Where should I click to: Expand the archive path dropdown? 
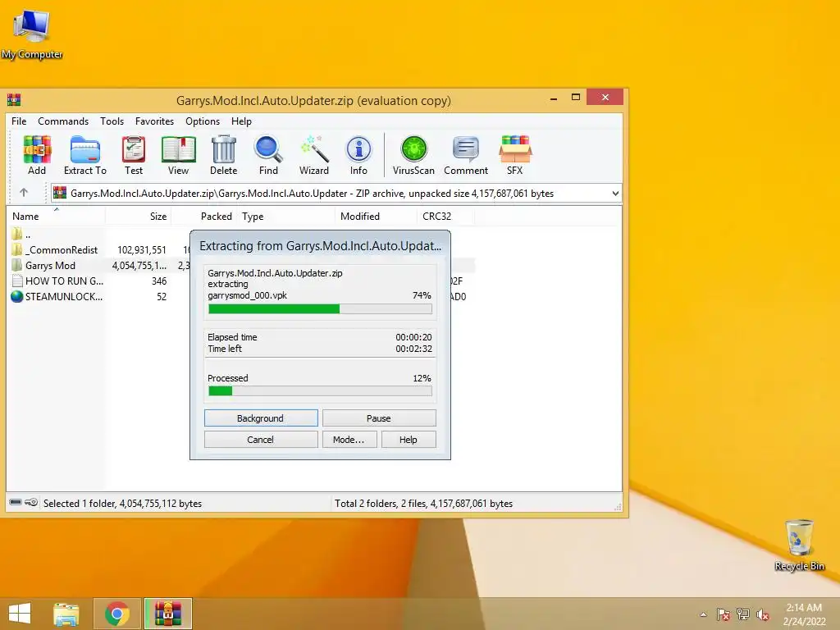[615, 194]
